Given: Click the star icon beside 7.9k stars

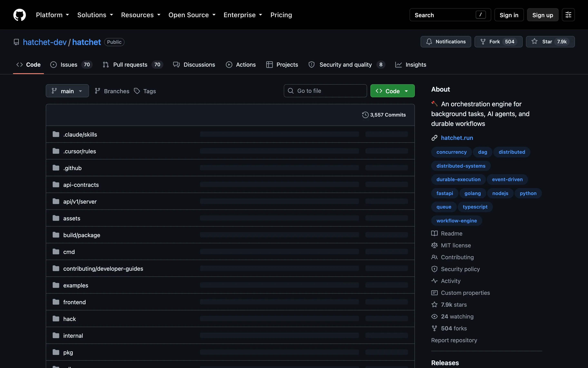Looking at the screenshot, I should coord(434,305).
